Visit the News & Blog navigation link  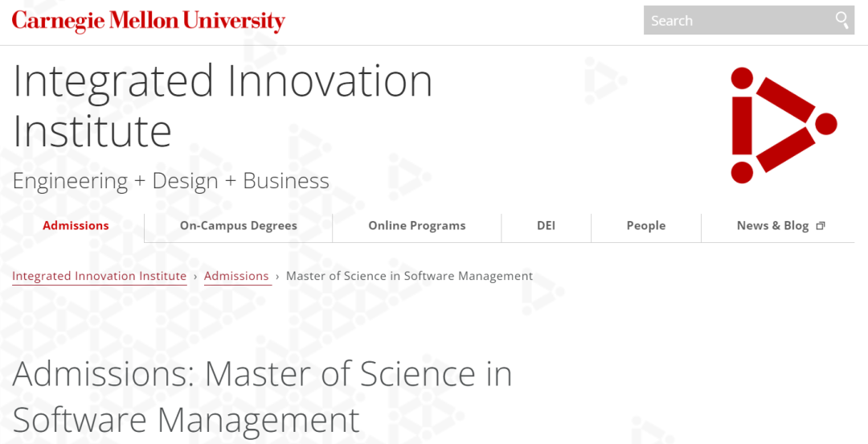point(772,226)
